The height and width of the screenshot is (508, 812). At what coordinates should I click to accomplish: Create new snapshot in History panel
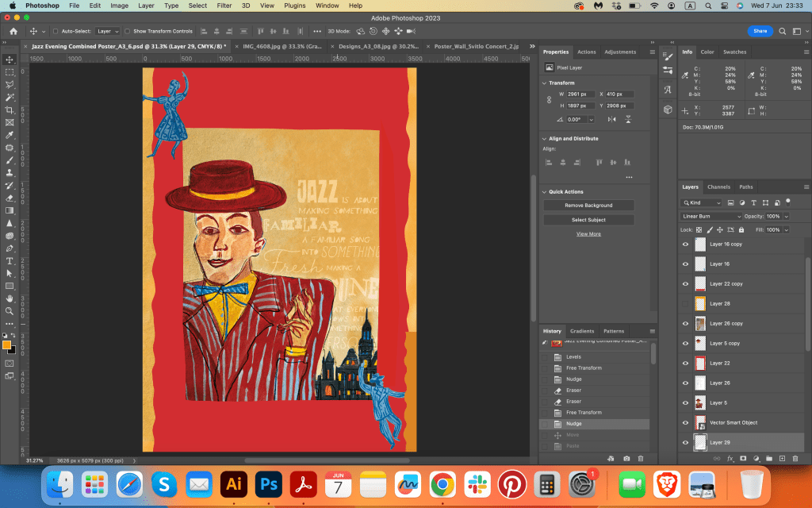pyautogui.click(x=627, y=459)
